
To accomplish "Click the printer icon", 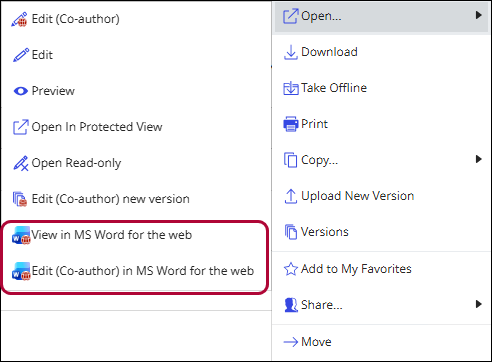I will (x=291, y=124).
